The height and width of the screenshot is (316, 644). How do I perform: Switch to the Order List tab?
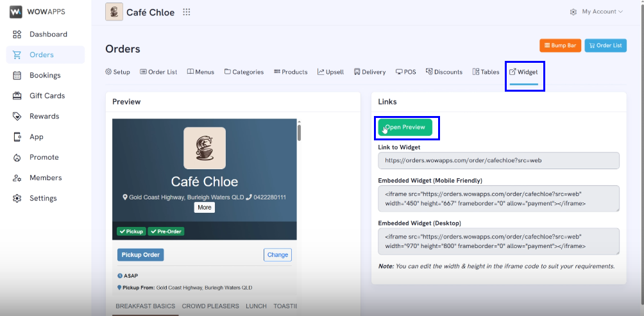158,72
